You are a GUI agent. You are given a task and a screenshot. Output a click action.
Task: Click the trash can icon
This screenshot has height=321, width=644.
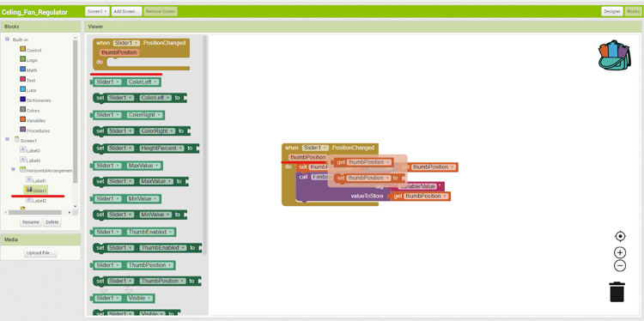[617, 292]
